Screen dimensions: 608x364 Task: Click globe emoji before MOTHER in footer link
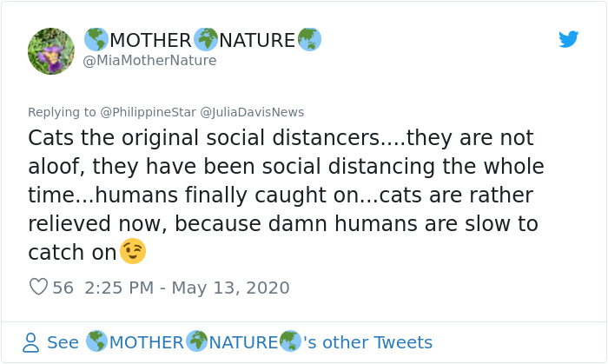click(96, 342)
